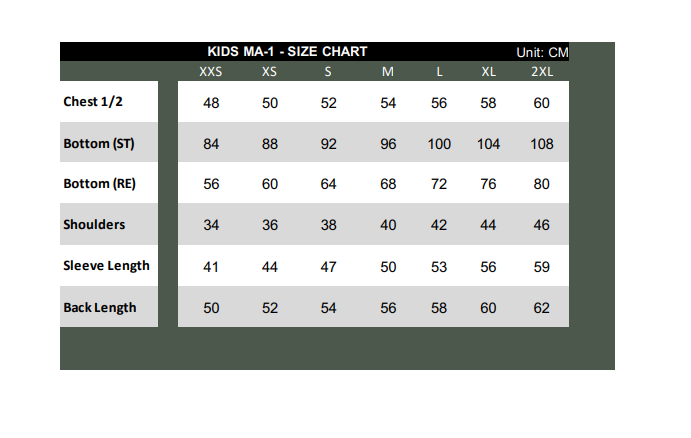Select the XS size column header
The width and height of the screenshot is (691, 438).
click(270, 72)
